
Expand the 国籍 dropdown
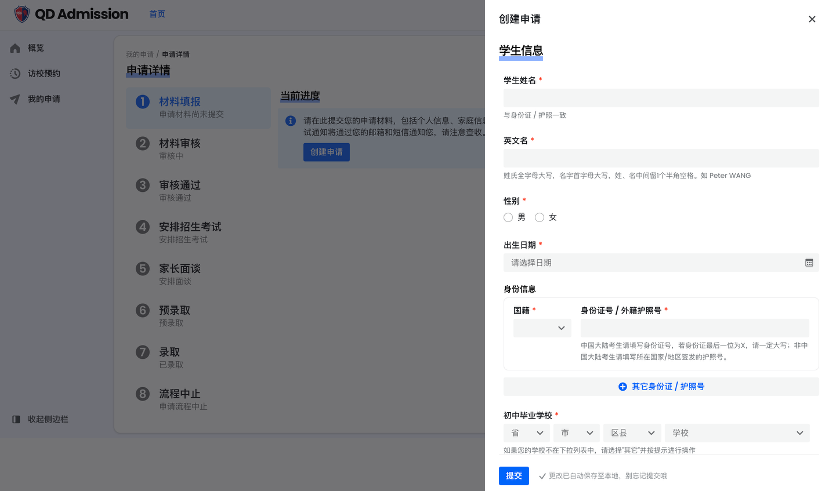[542, 328]
